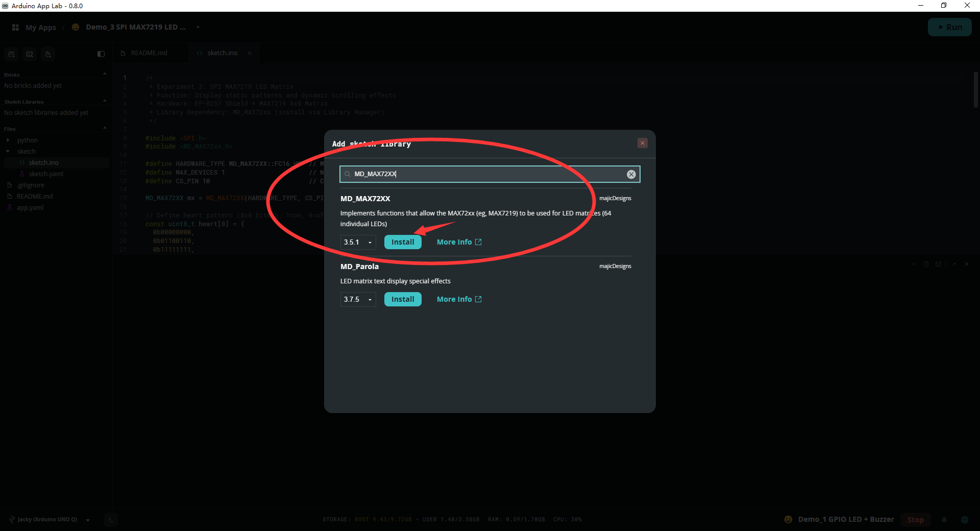Click the USB board connection icon
This screenshot has height=531, width=980.
tap(12, 520)
